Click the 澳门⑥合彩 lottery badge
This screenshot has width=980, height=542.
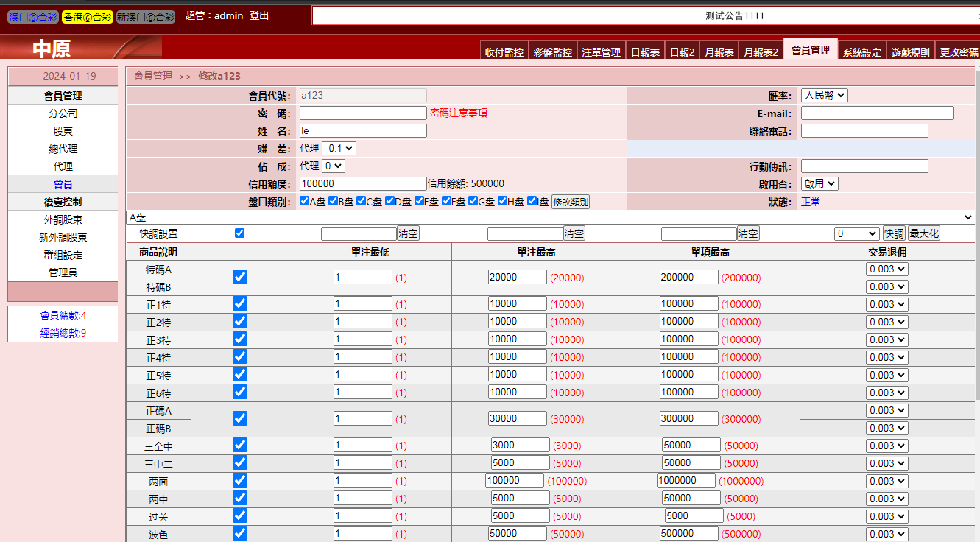(32, 17)
